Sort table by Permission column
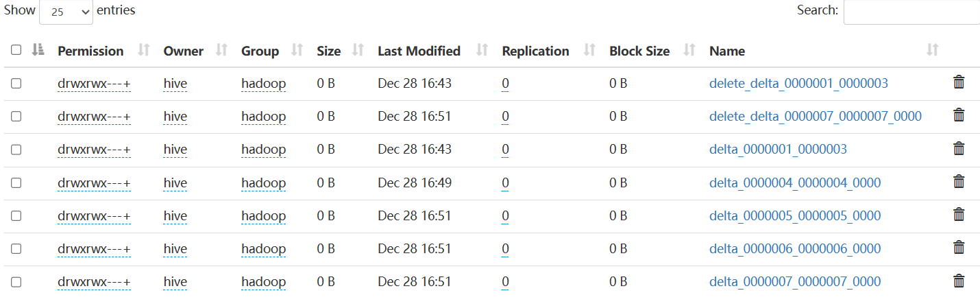This screenshot has height=306, width=980. click(x=90, y=51)
